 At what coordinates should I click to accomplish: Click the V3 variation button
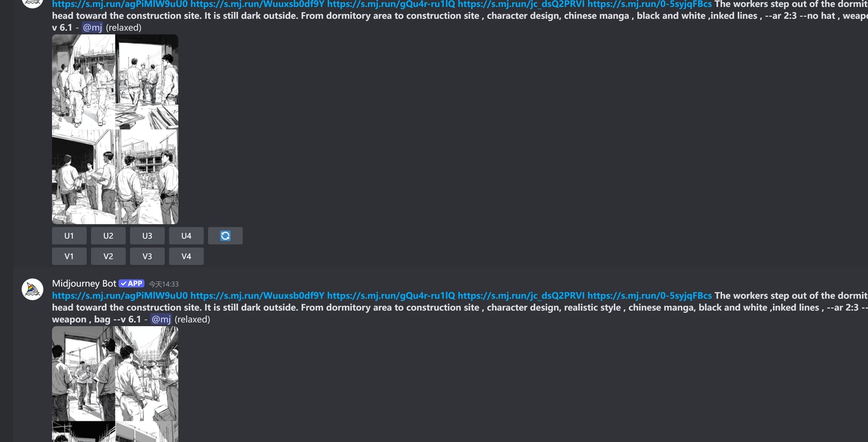147,256
